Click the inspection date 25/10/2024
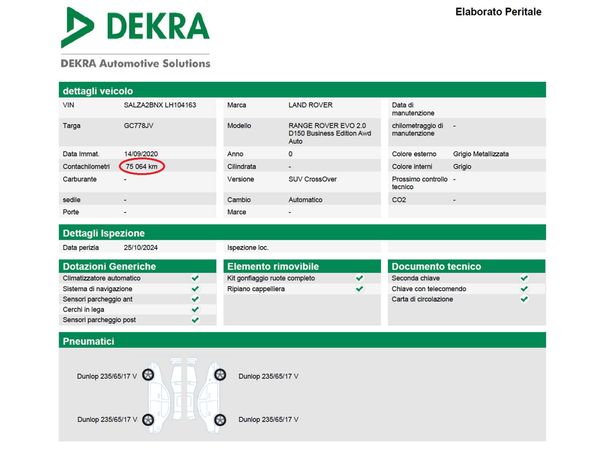 click(141, 247)
